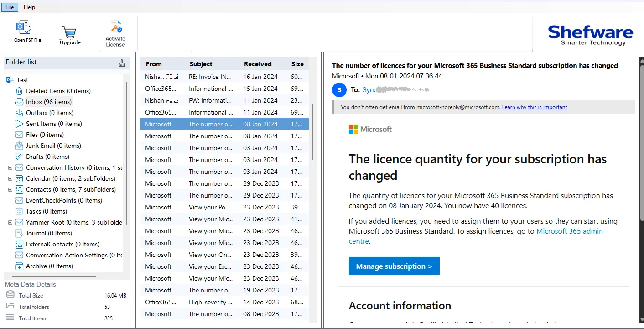The image size is (644, 329).
Task: Open the Help menu
Action: pyautogui.click(x=29, y=7)
